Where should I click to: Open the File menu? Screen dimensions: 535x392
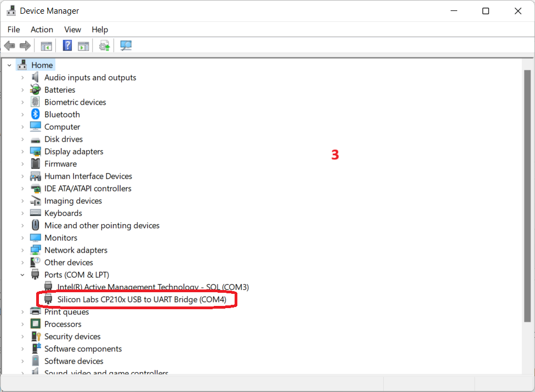point(13,30)
